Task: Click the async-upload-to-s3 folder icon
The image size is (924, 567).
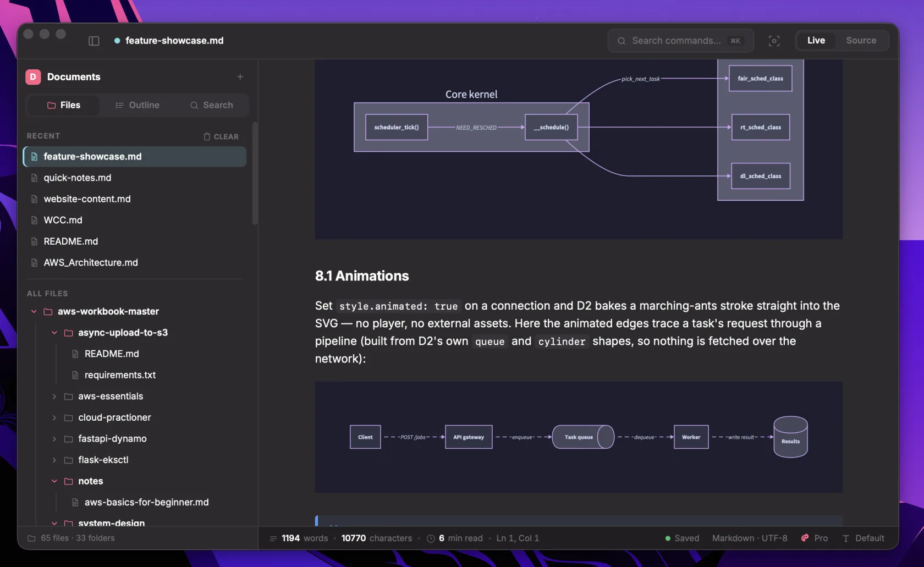Action: pyautogui.click(x=68, y=333)
